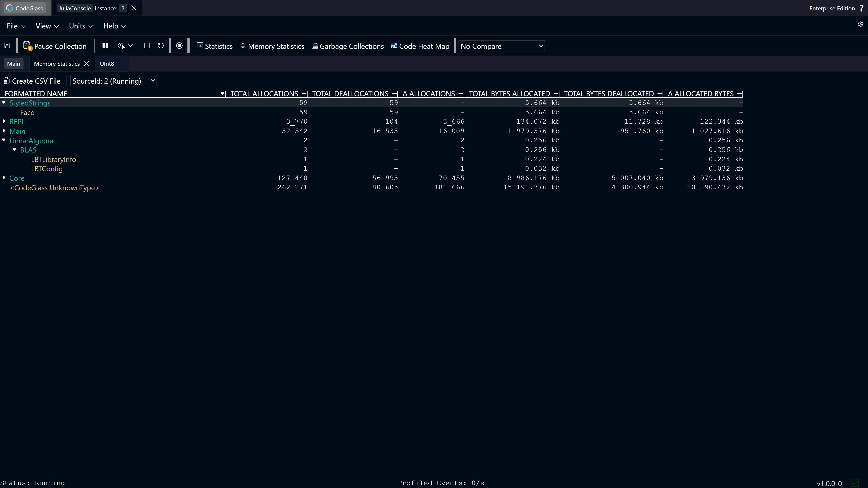Image resolution: width=868 pixels, height=488 pixels.
Task: Open the Help menu
Action: [115, 26]
